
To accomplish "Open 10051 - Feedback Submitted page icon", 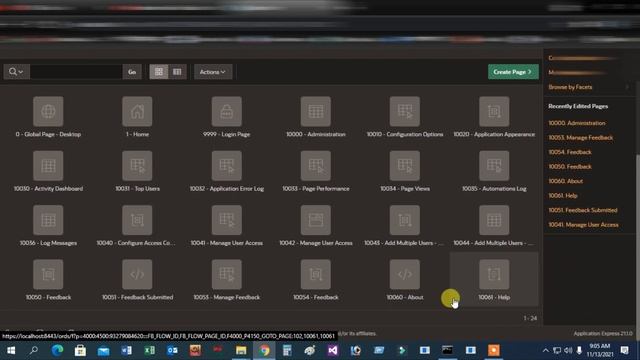I will point(137,274).
